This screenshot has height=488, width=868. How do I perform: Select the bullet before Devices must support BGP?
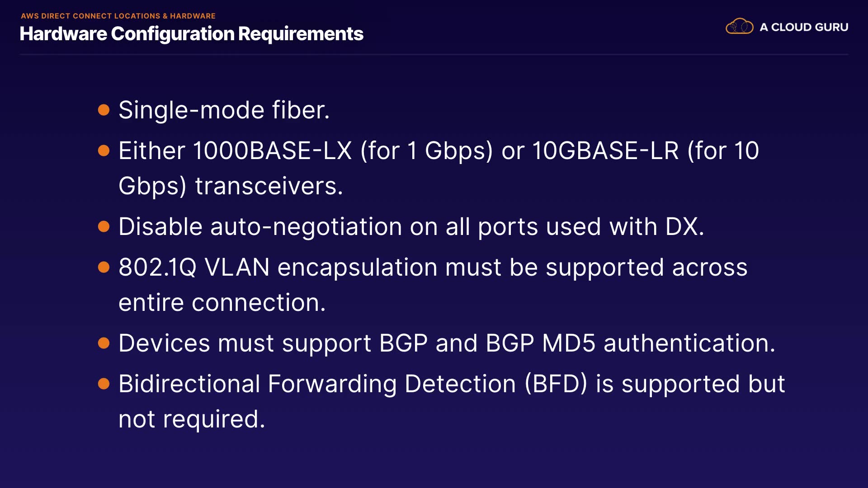[x=104, y=343]
